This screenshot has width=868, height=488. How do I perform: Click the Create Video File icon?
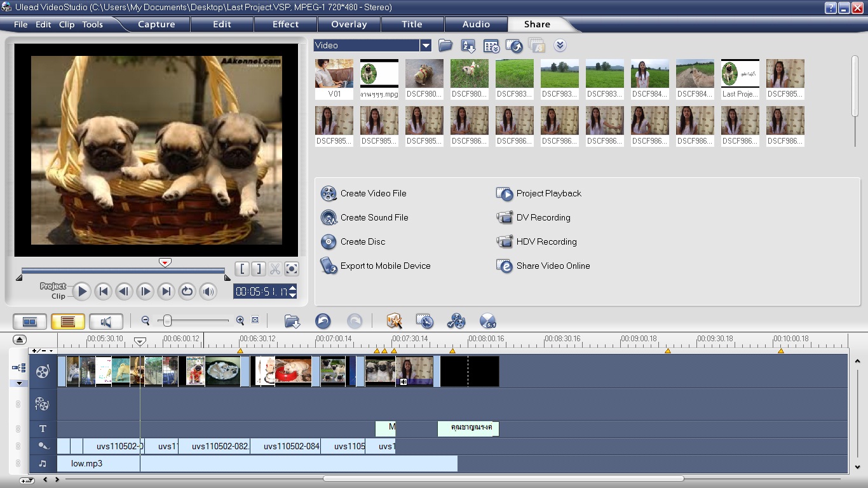coord(329,193)
